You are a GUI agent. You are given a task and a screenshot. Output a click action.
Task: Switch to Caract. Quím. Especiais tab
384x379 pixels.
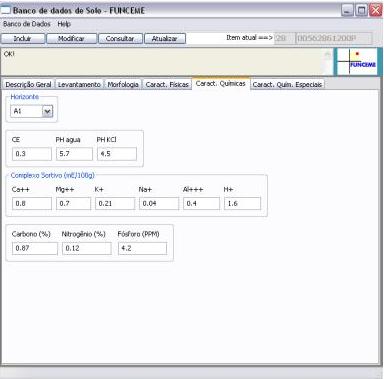click(287, 84)
